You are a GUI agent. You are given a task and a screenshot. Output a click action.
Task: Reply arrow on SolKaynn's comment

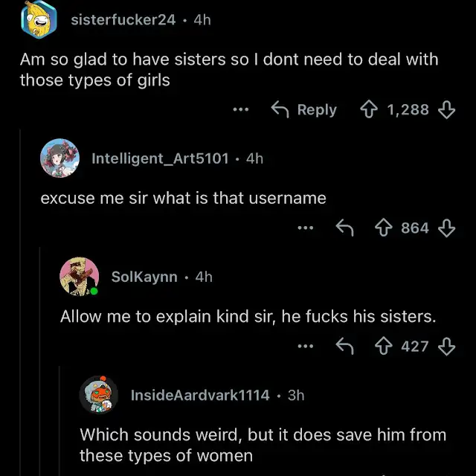pos(344,346)
